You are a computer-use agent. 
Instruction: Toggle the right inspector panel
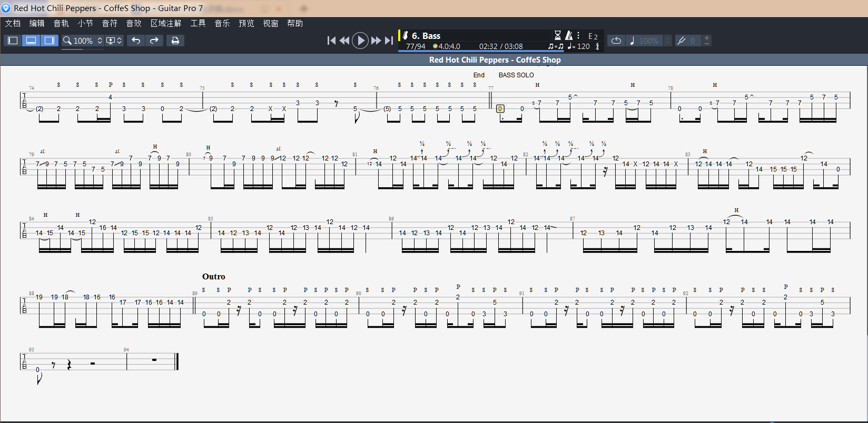tap(50, 41)
